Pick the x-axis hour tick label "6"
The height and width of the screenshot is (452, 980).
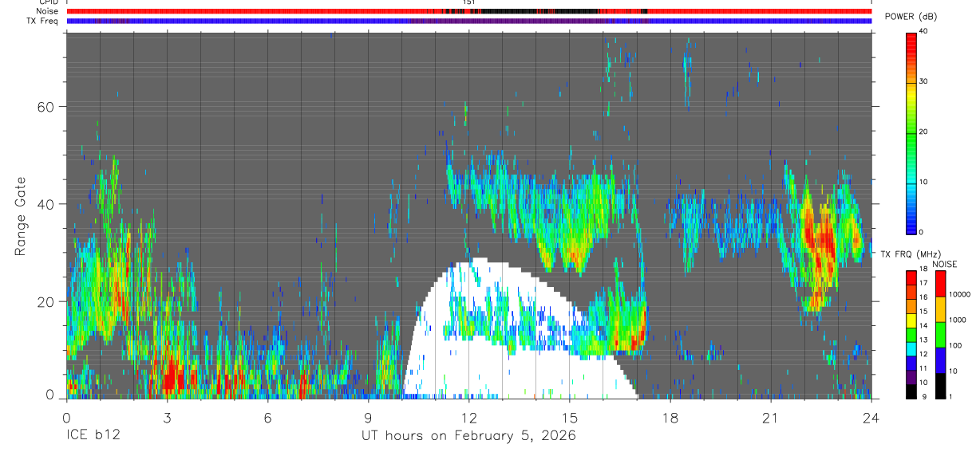pyautogui.click(x=267, y=418)
